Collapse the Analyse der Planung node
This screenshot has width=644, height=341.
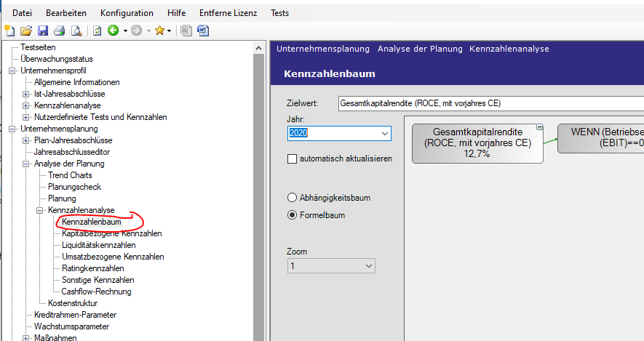(x=25, y=164)
